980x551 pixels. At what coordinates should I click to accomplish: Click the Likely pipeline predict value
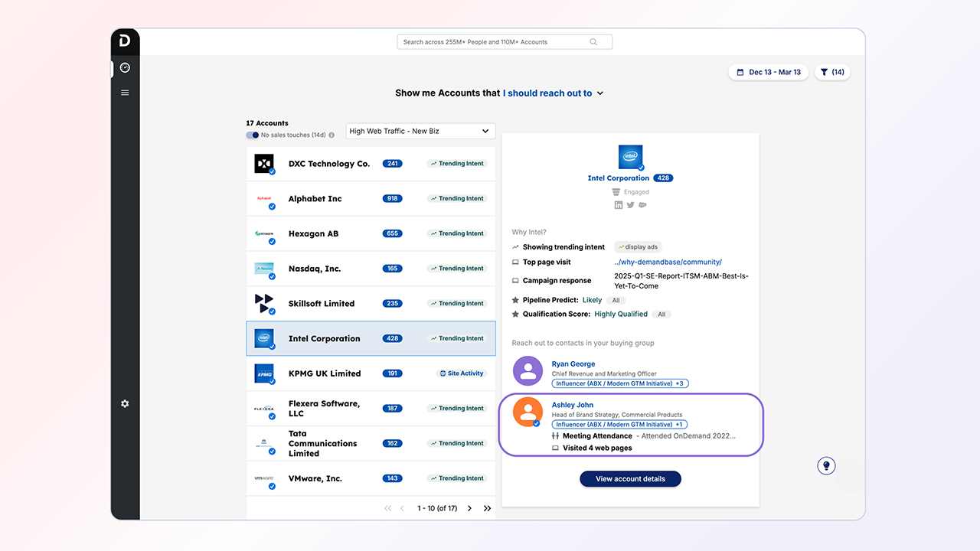(593, 300)
